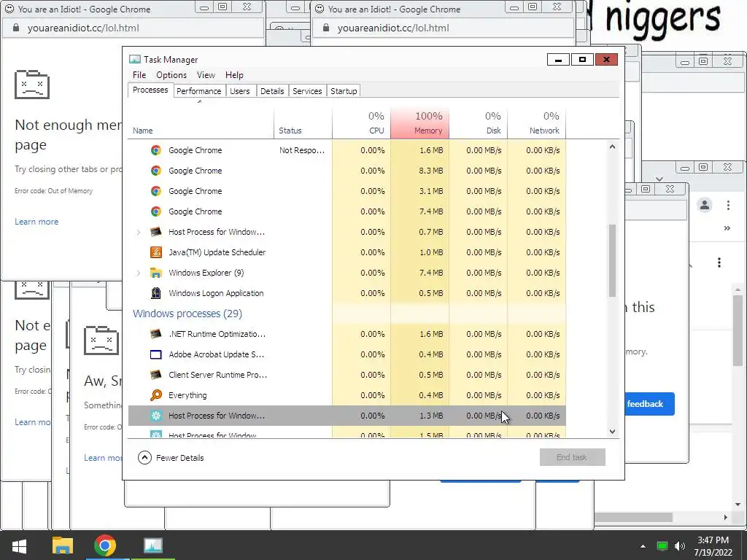Image resolution: width=747 pixels, height=560 pixels.
Task: Open tab search chevron in background Chrome window
Action: pyautogui.click(x=659, y=179)
